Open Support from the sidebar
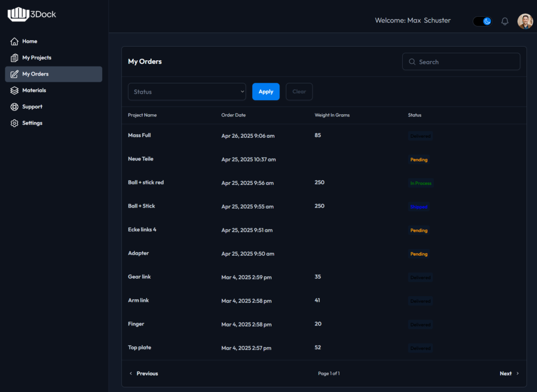This screenshot has width=537, height=392. [x=32, y=106]
